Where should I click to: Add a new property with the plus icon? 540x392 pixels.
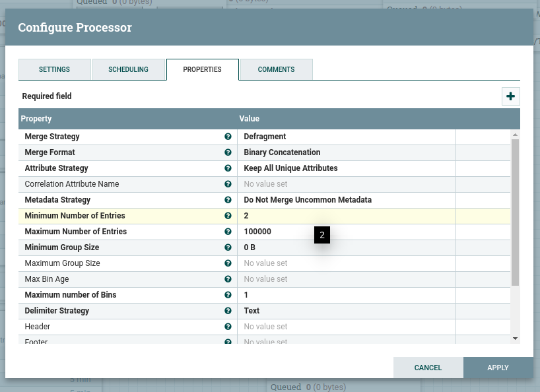pyautogui.click(x=510, y=96)
